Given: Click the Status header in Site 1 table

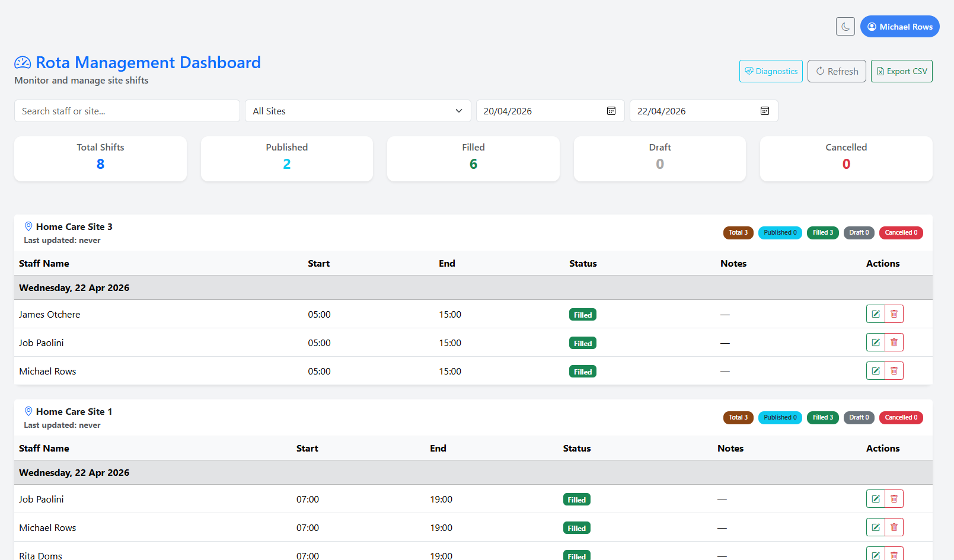Looking at the screenshot, I should pyautogui.click(x=577, y=449).
